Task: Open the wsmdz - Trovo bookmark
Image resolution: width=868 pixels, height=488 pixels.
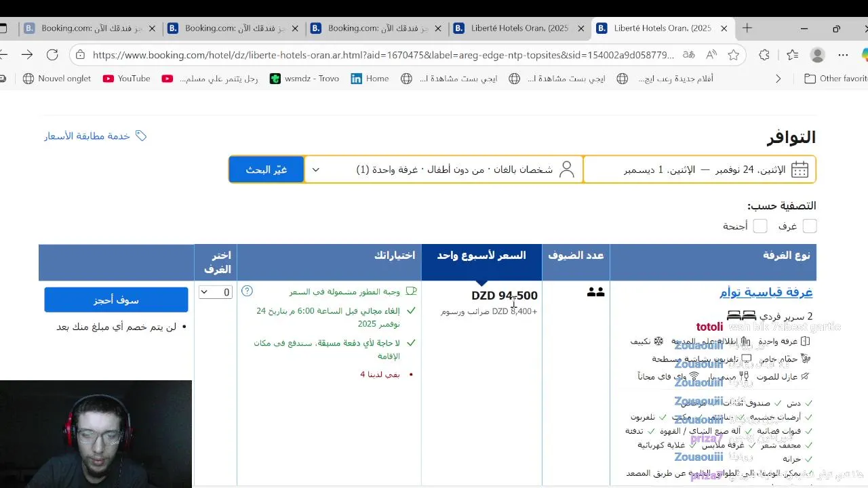Action: coord(304,79)
